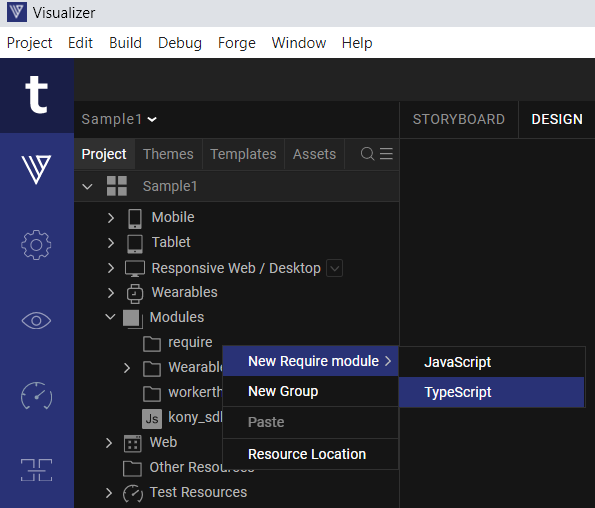Open the Help menu
Image resolution: width=595 pixels, height=508 pixels.
coord(357,43)
